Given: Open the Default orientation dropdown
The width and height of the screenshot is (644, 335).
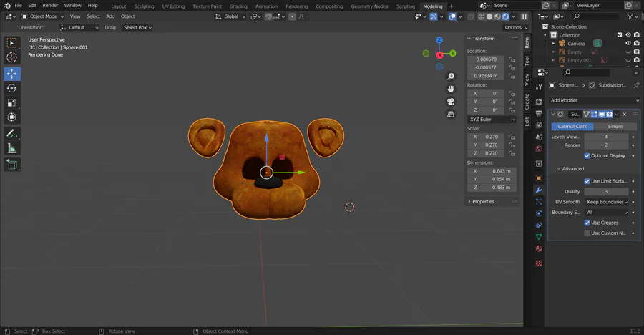Looking at the screenshot, I should point(79,27).
